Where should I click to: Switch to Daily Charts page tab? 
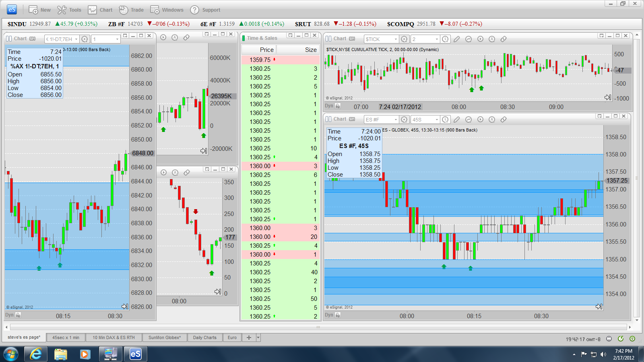point(204,337)
